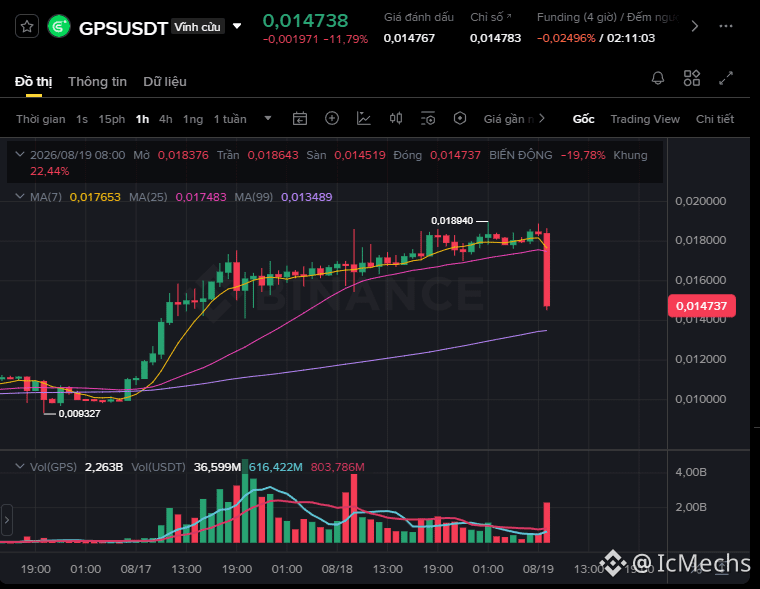Image resolution: width=760 pixels, height=589 pixels.
Task: Select the 1h timeframe
Action: [x=142, y=119]
